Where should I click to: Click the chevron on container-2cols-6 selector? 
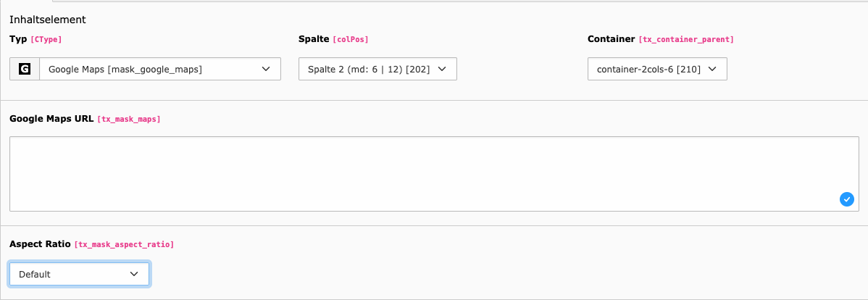[x=711, y=70]
